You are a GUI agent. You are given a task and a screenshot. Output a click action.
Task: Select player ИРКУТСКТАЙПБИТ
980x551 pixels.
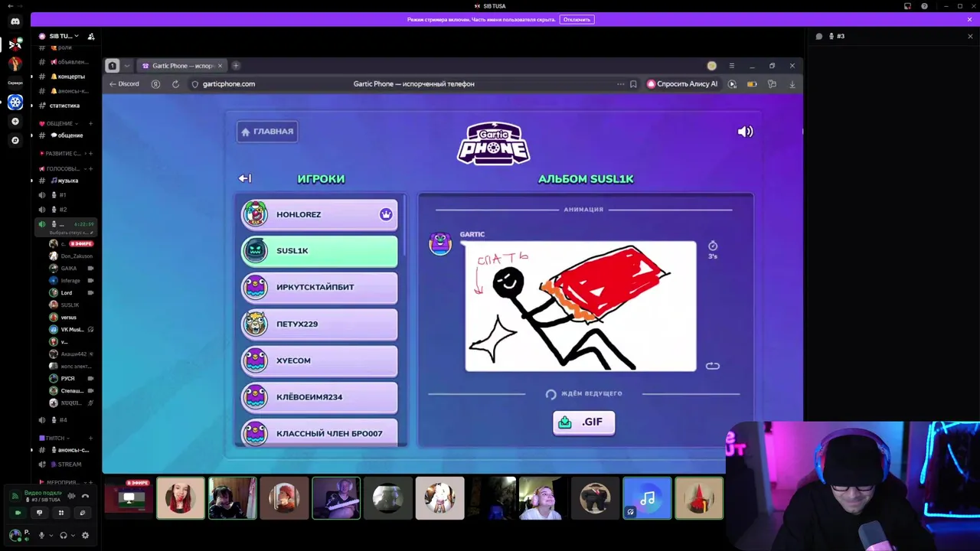pyautogui.click(x=319, y=287)
